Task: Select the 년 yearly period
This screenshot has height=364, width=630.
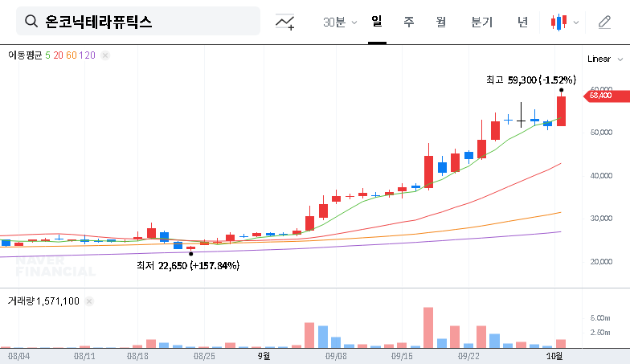Action: (x=522, y=22)
